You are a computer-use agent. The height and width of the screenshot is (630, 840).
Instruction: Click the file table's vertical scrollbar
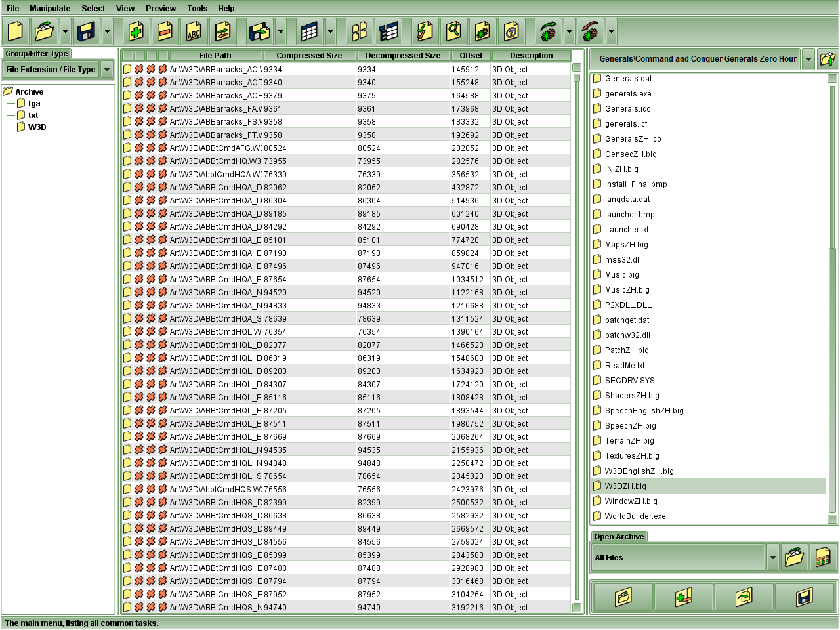coord(577,328)
